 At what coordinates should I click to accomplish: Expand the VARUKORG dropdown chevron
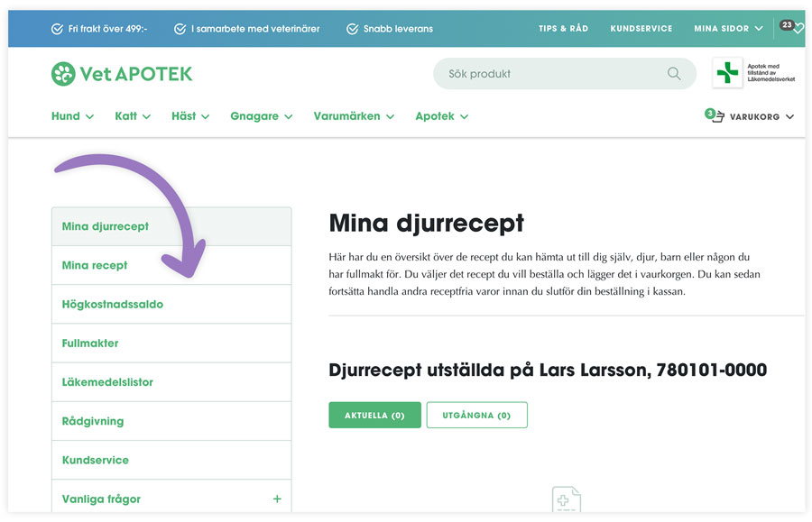pos(789,116)
